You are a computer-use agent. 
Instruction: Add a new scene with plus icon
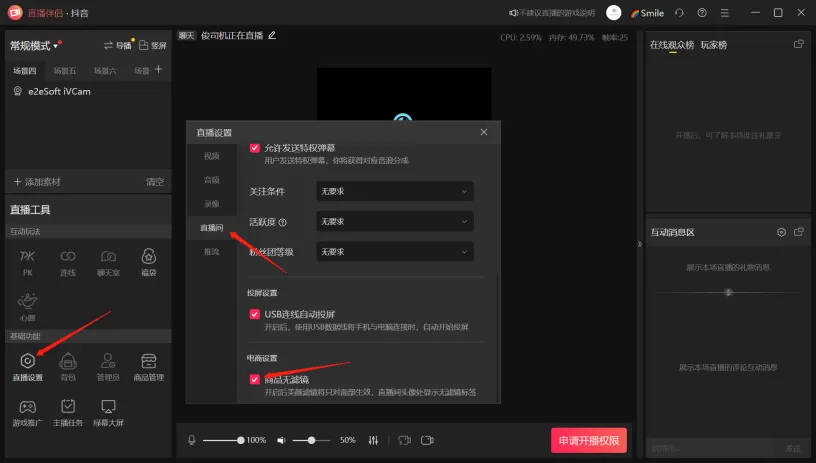[x=158, y=69]
